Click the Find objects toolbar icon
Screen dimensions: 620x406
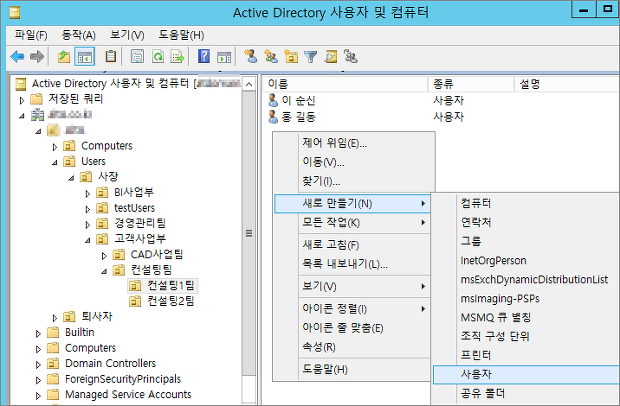pyautogui.click(x=331, y=57)
